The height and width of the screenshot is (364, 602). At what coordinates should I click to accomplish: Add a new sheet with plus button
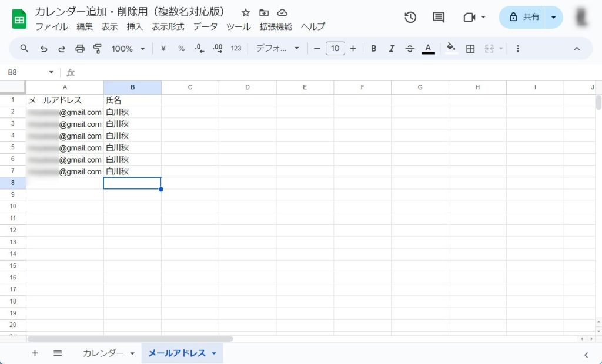tap(35, 353)
